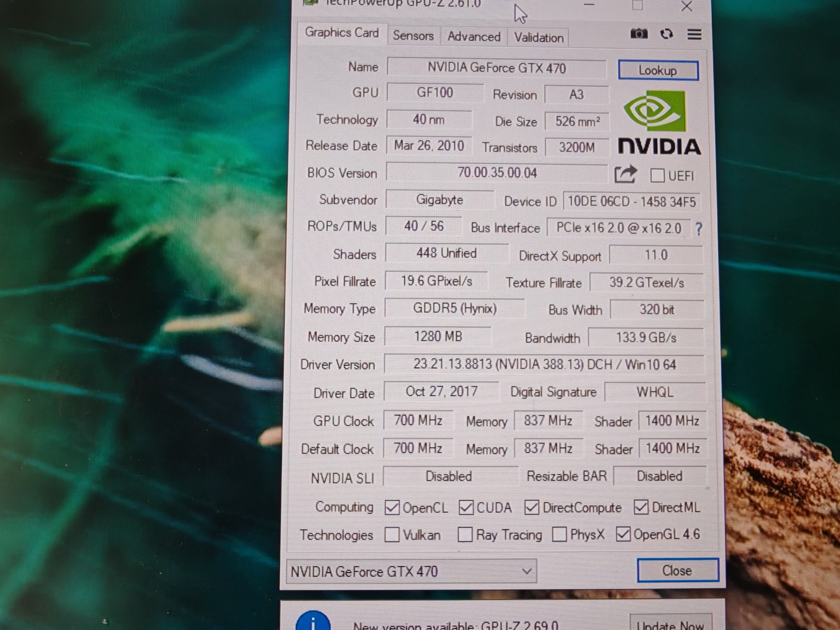The image size is (840, 630).
Task: Click the NVIDIA logo
Action: point(659,123)
